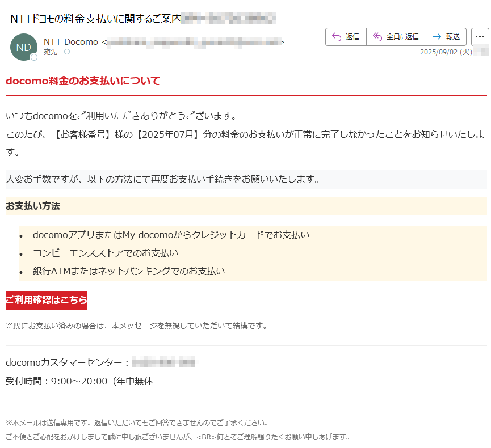Image resolution: width=491 pixels, height=448 pixels.
Task: Click the email subject line NTTドコモの料金支払いに関するご案内
Action: pyautogui.click(x=96, y=19)
